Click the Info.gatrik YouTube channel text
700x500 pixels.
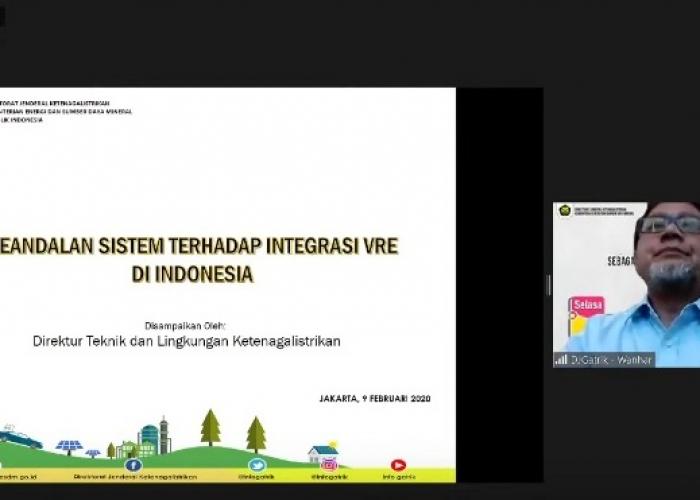[398, 477]
